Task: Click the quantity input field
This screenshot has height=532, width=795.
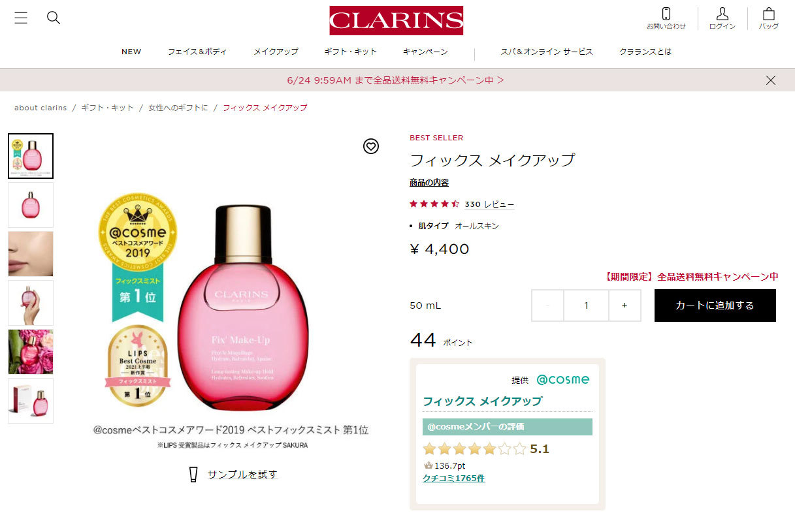Action: point(587,305)
